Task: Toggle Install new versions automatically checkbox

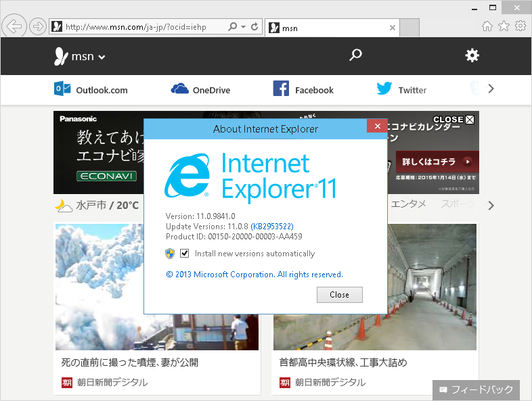Action: click(184, 253)
